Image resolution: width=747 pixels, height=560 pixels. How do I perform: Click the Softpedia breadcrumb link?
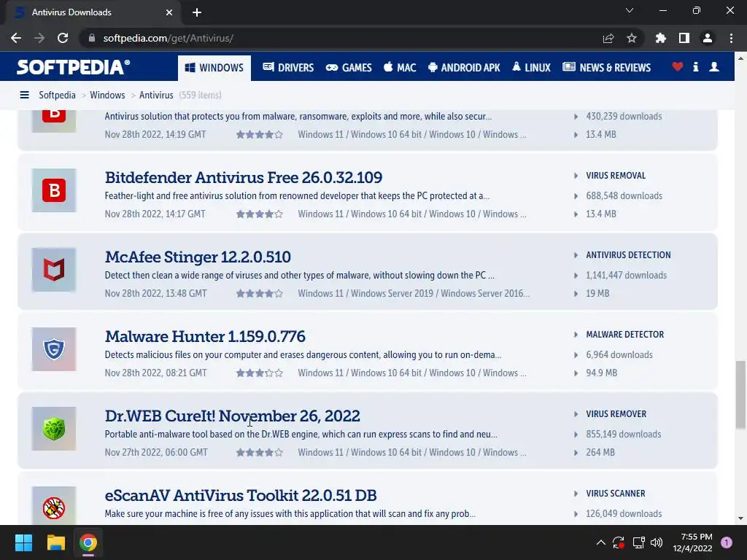(x=57, y=96)
